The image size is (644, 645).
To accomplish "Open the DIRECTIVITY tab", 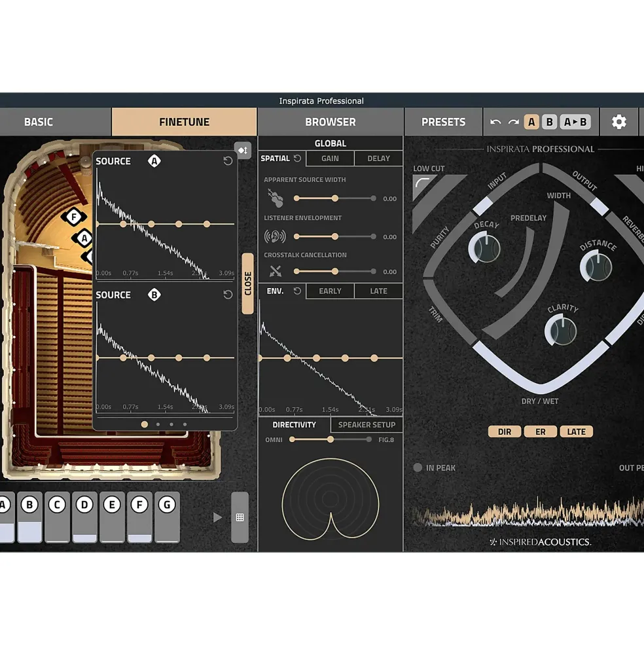I will pos(294,425).
